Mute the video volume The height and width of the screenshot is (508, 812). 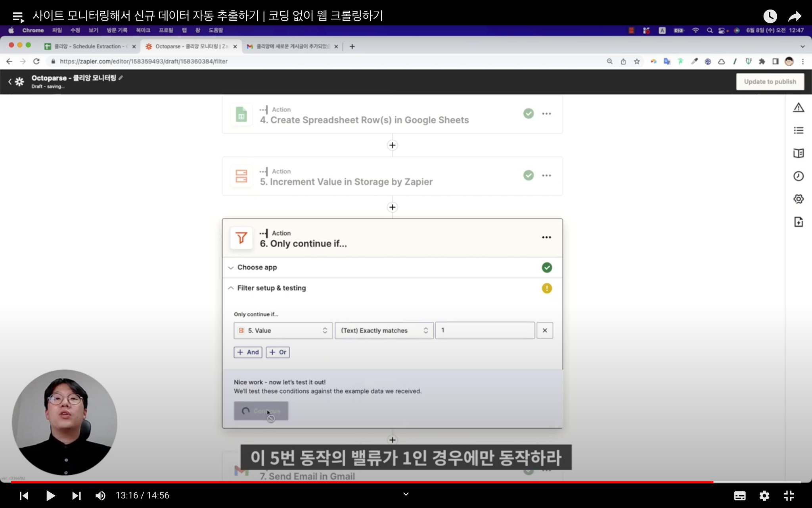pos(100,495)
